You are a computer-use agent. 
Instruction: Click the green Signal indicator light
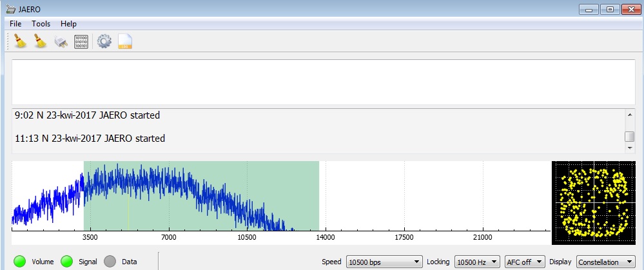pos(66,262)
